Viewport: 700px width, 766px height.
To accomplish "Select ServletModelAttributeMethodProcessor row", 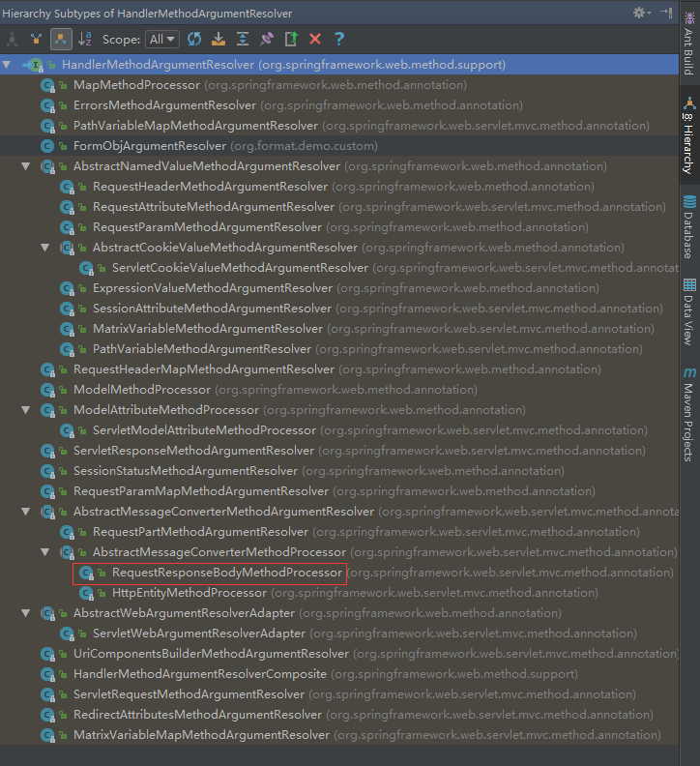I will click(339, 430).
